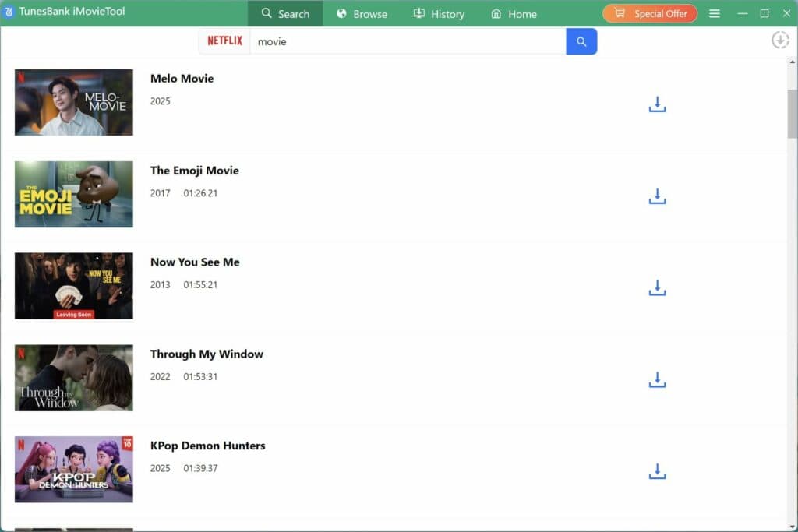Open the downloading tasks panel
Screen dimensions: 798x532
pyautogui.click(x=780, y=40)
